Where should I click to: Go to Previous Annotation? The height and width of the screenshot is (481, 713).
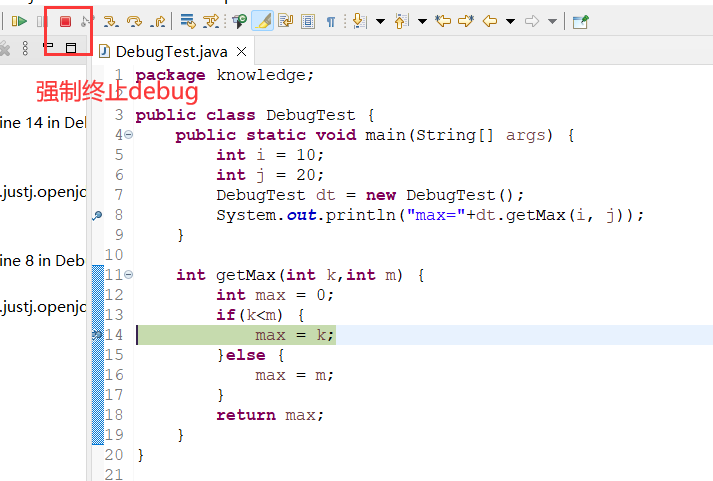[x=402, y=21]
